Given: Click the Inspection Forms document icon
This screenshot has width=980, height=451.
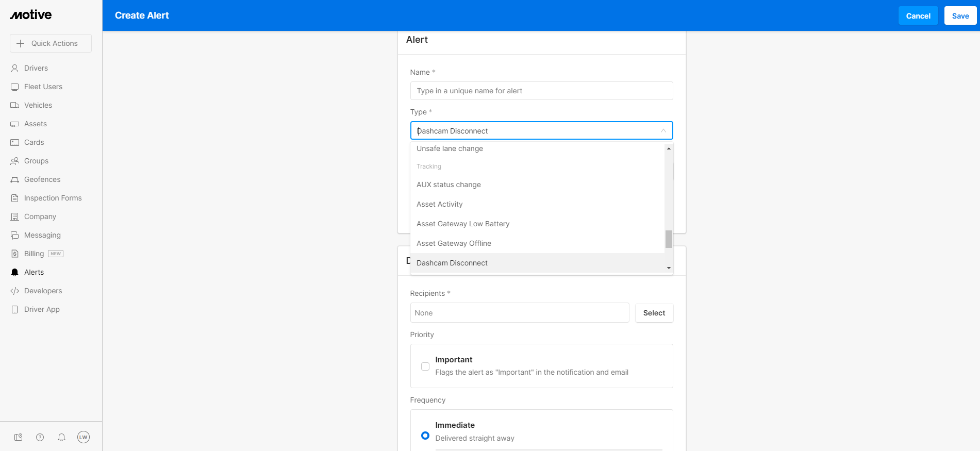Looking at the screenshot, I should (15, 198).
